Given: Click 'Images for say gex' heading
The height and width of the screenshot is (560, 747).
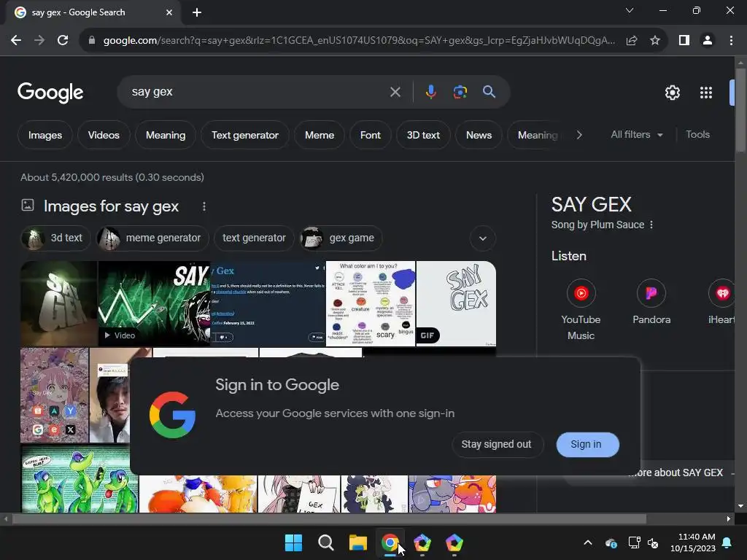Looking at the screenshot, I should click(x=111, y=206).
